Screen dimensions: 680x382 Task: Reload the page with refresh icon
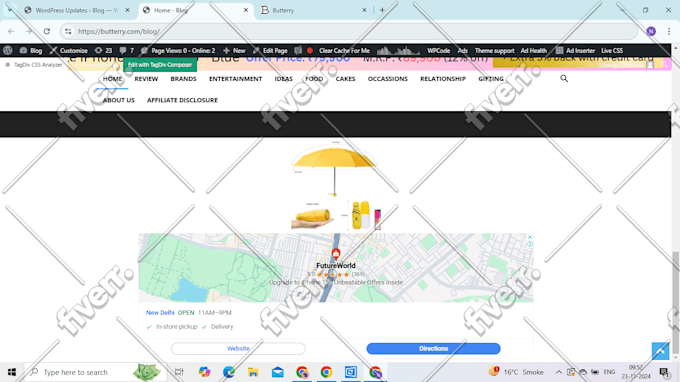click(x=47, y=31)
